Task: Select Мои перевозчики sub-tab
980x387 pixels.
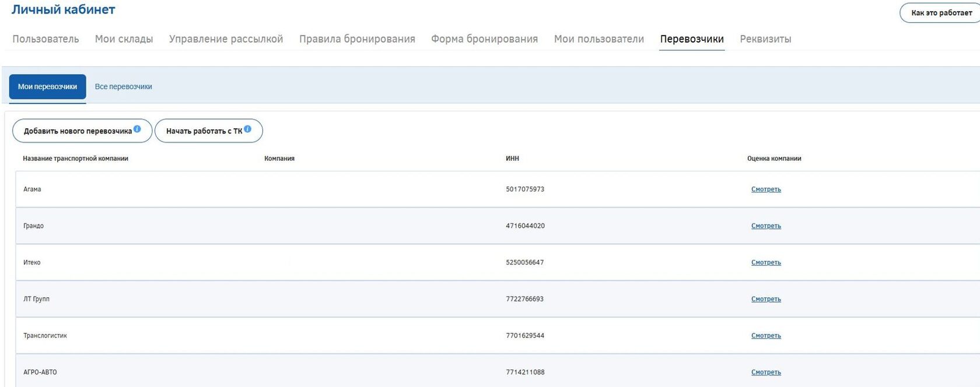Action: click(47, 86)
